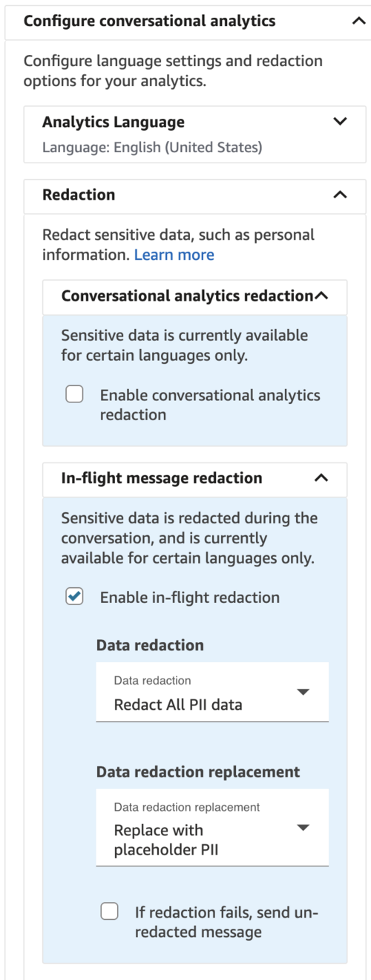Click the Conversational analytics redaction heading text
The width and height of the screenshot is (371, 980).
pyautogui.click(x=187, y=296)
